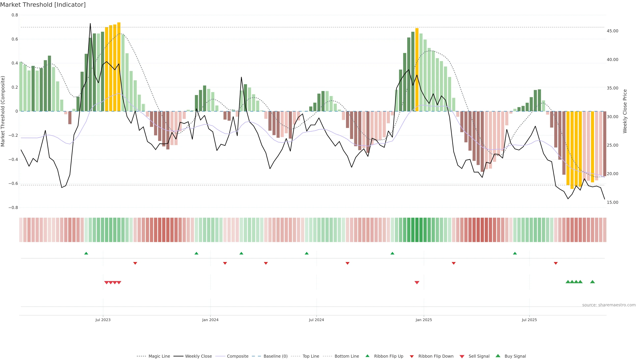Click the Market Threshold [Indicator] title
644x362 pixels.
coord(43,5)
